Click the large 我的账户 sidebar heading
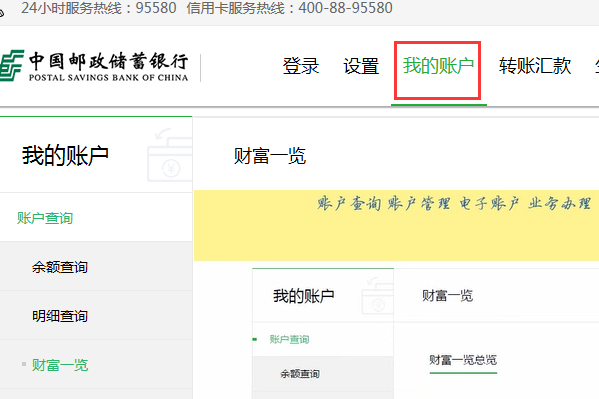Image resolution: width=599 pixels, height=399 pixels. (x=65, y=156)
